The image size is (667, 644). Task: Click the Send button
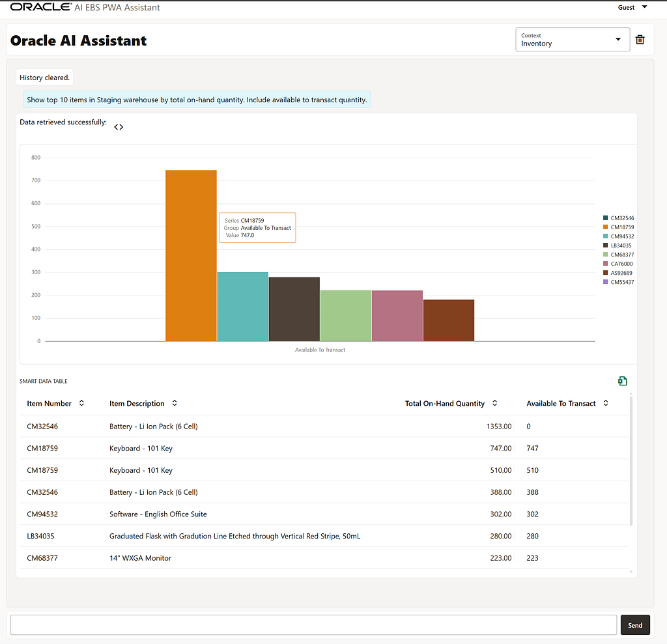click(x=635, y=625)
